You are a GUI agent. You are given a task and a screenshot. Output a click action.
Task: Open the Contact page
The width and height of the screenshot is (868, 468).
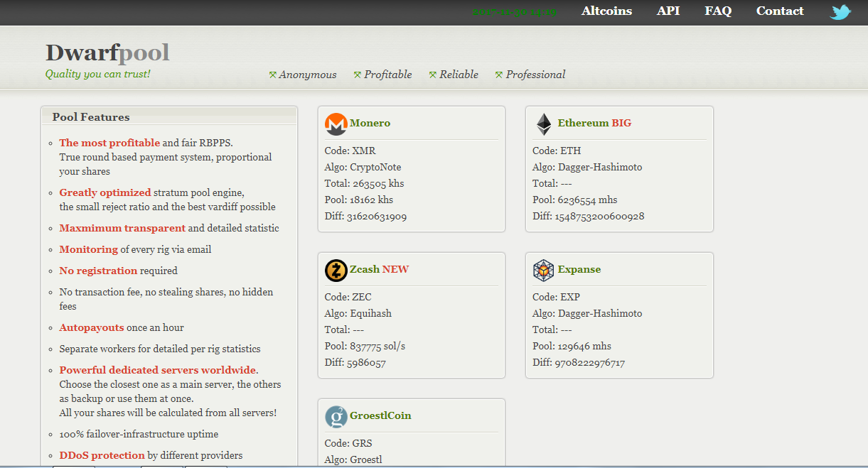[780, 11]
